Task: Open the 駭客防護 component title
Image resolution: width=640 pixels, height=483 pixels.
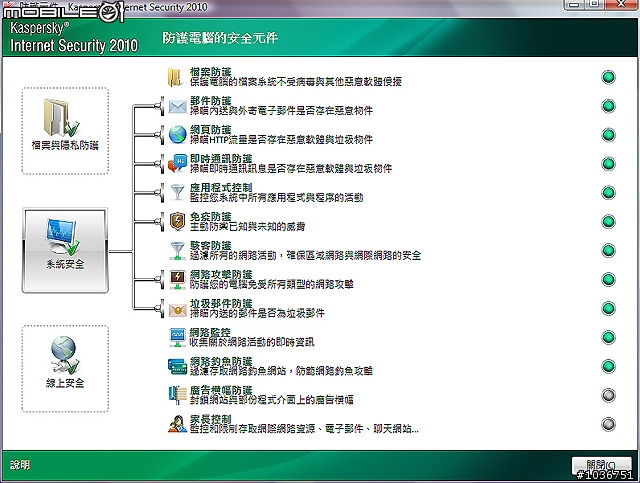Action: (210, 246)
